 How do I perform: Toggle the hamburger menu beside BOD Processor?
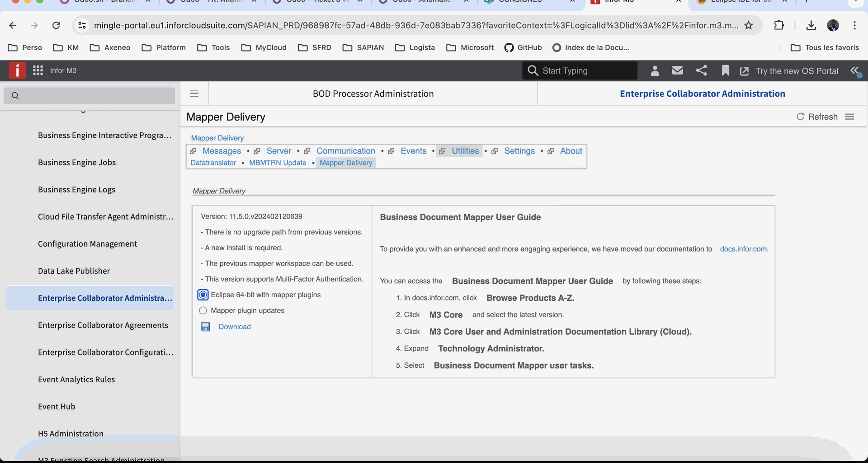(x=194, y=93)
